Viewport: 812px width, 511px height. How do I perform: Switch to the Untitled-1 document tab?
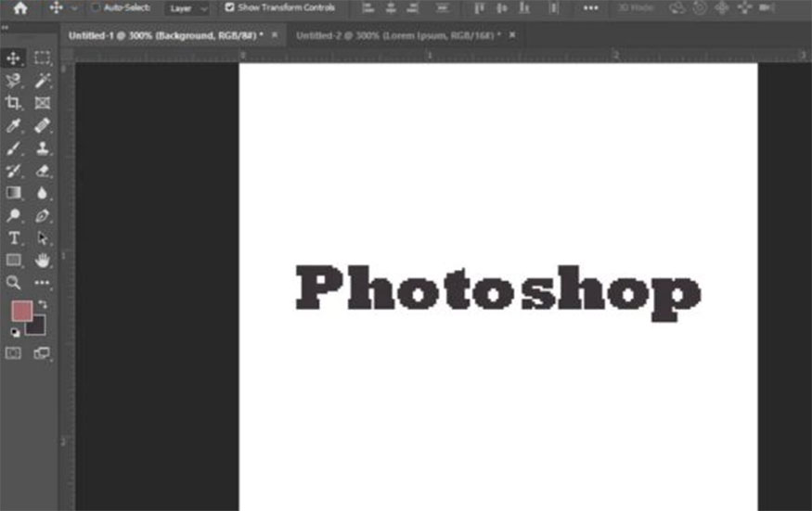click(x=166, y=36)
